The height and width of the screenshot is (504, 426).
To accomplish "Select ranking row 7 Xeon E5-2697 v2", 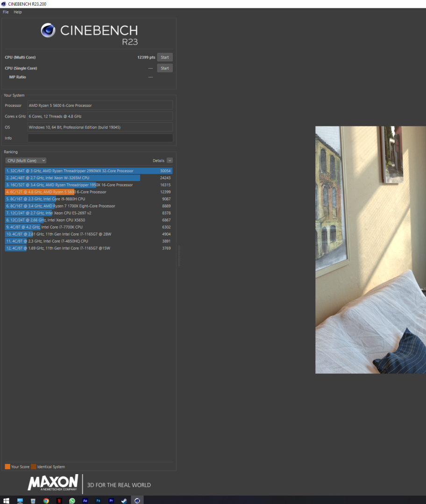I will tap(88, 213).
